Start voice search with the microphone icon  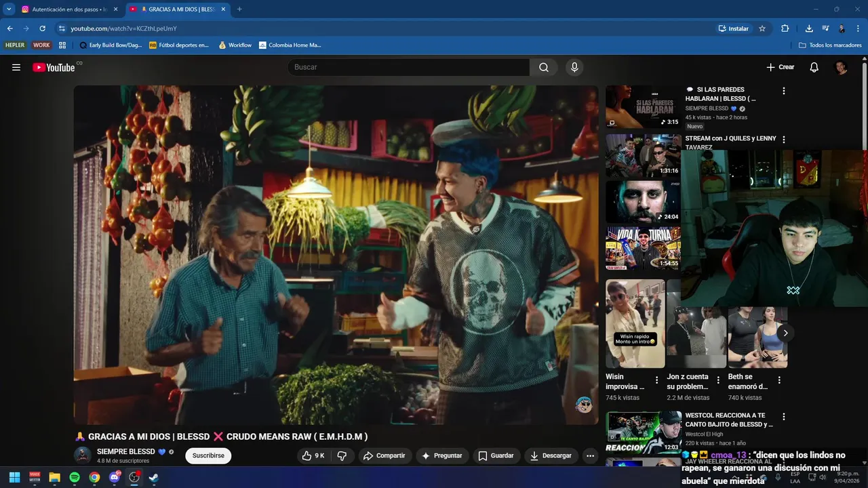coord(574,67)
